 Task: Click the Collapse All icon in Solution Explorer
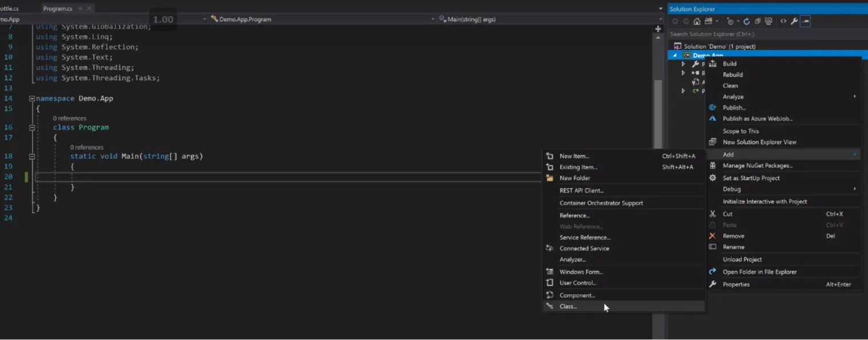[x=758, y=21]
